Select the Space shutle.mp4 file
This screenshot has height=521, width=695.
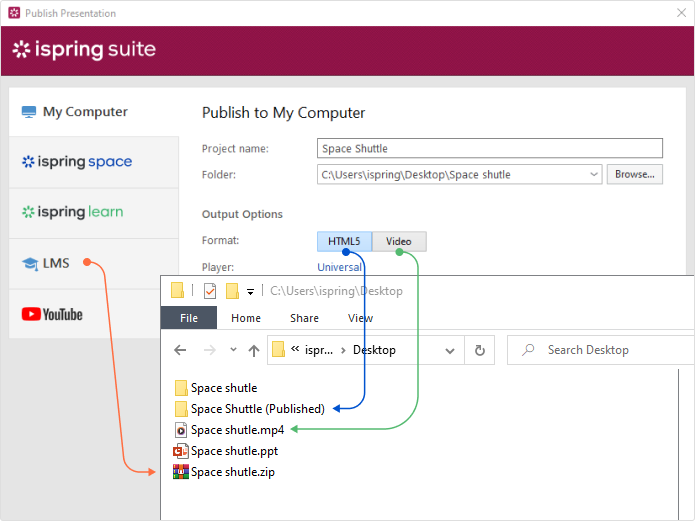pyautogui.click(x=229, y=430)
